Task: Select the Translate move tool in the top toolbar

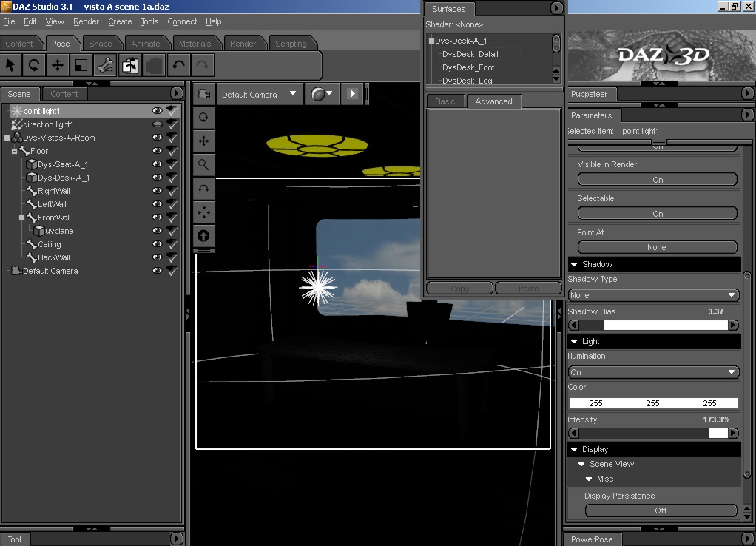Action: [x=57, y=66]
